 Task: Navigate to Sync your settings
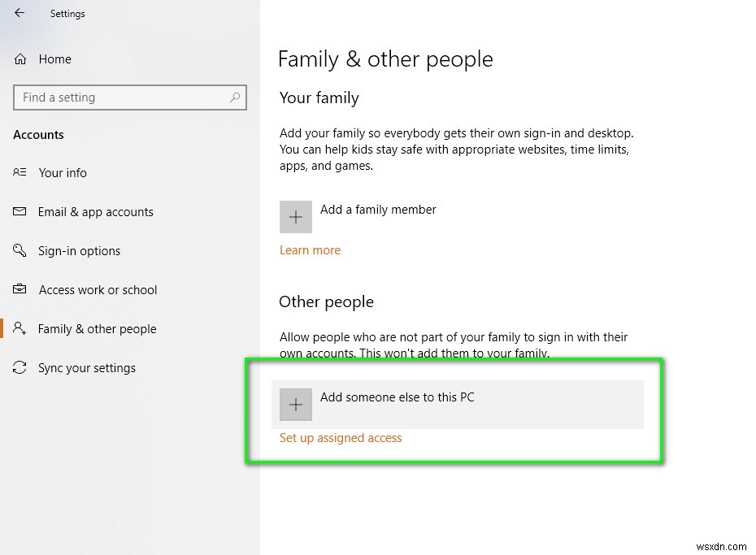tap(86, 367)
